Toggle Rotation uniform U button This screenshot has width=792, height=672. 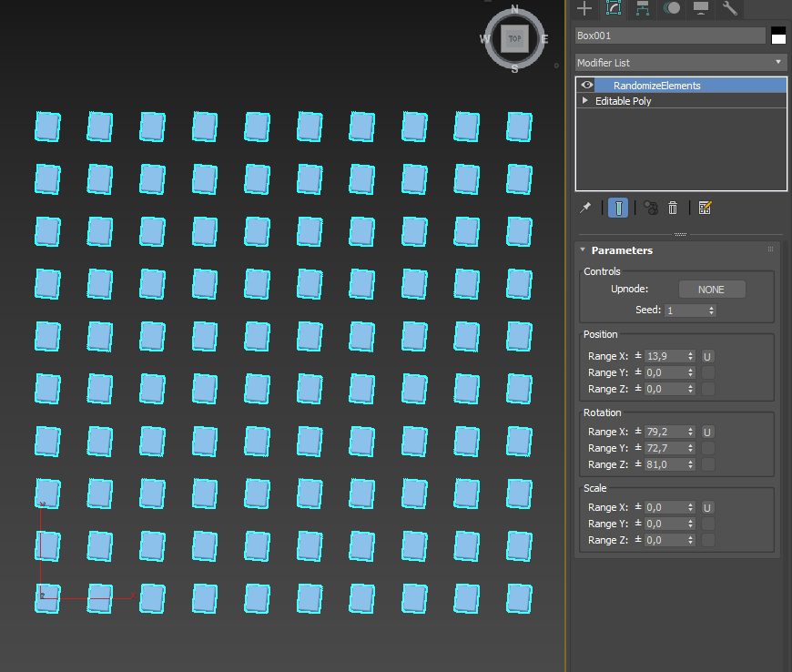pyautogui.click(x=707, y=432)
